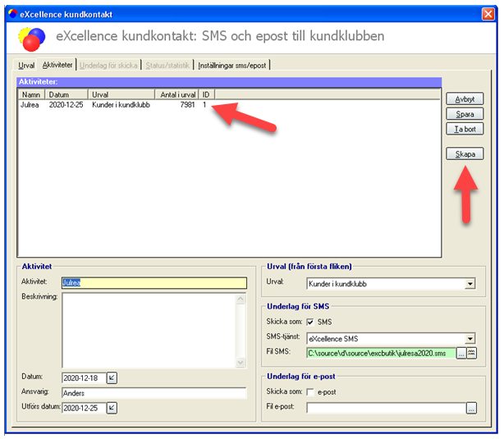Click the Spara button
Screen dimensions: 504x439
[x=465, y=114]
